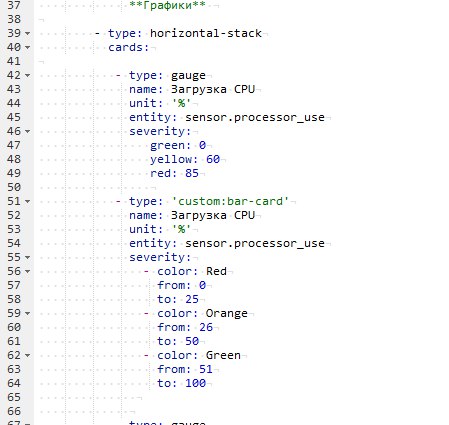Click 'gauge' value on line 42
The height and width of the screenshot is (425, 449).
coord(188,76)
